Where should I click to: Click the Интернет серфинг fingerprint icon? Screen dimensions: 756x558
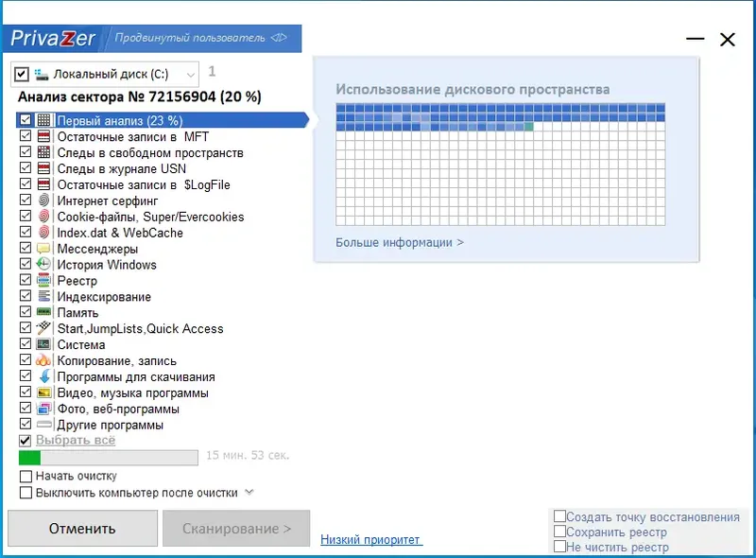pyautogui.click(x=43, y=201)
